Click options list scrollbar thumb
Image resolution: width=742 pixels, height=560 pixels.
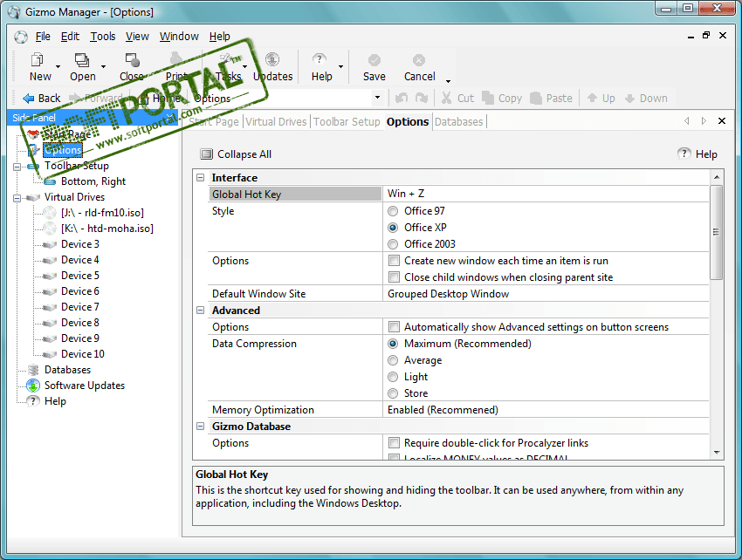click(x=717, y=232)
